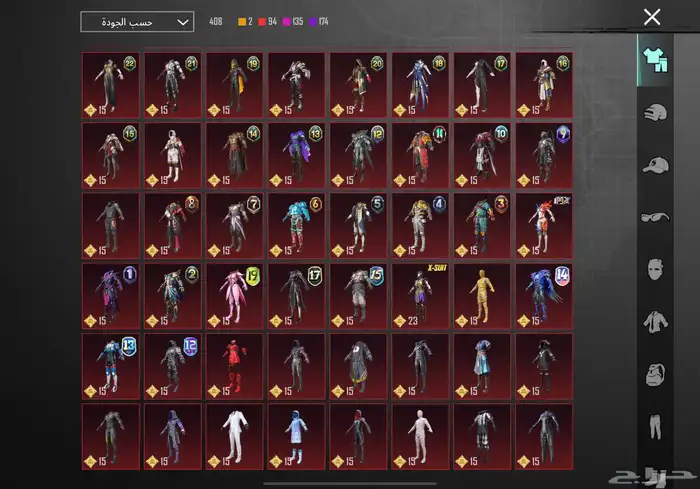Open the sunglasses category icon
This screenshot has height=489, width=700.
tap(655, 216)
